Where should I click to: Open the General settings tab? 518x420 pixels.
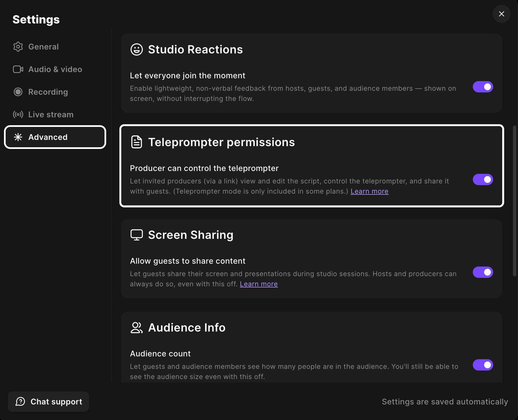(x=55, y=47)
